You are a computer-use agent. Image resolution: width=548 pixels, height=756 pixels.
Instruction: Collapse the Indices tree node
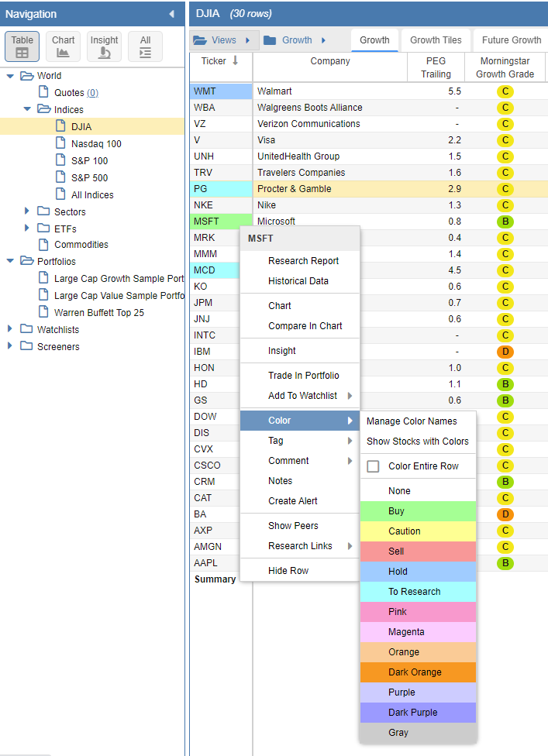[x=27, y=109]
